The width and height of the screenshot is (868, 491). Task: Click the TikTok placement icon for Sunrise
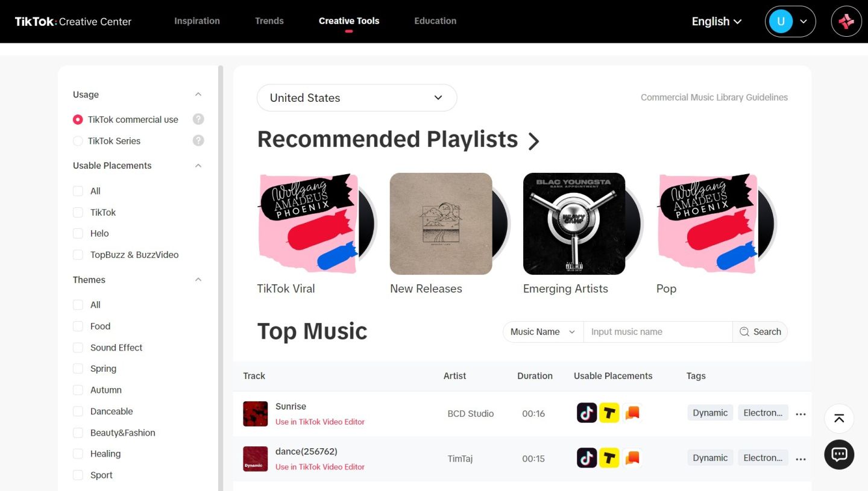[587, 413]
